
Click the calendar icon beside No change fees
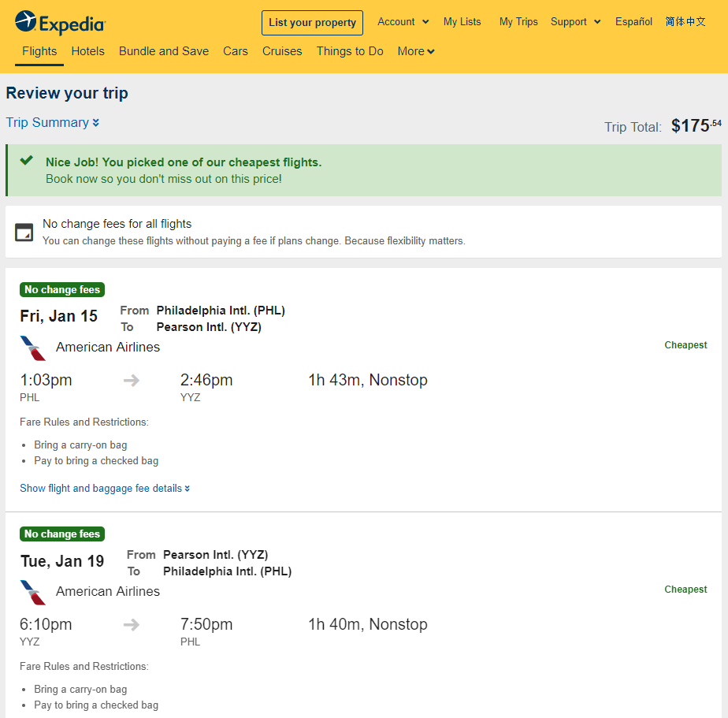24,233
